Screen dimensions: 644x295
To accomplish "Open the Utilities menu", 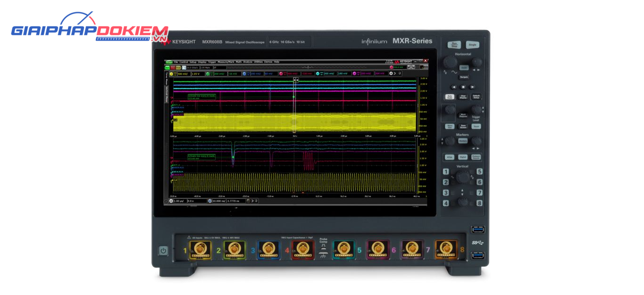I will click(x=258, y=62).
